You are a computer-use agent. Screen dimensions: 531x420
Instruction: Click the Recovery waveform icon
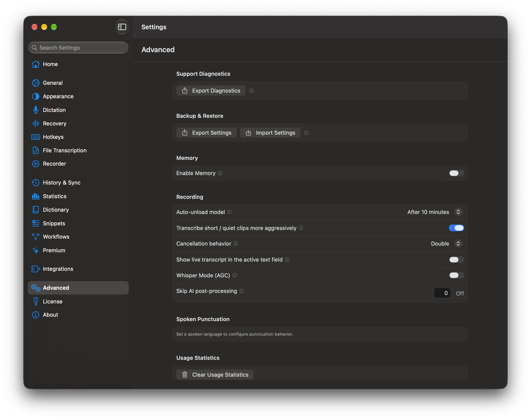pyautogui.click(x=36, y=124)
